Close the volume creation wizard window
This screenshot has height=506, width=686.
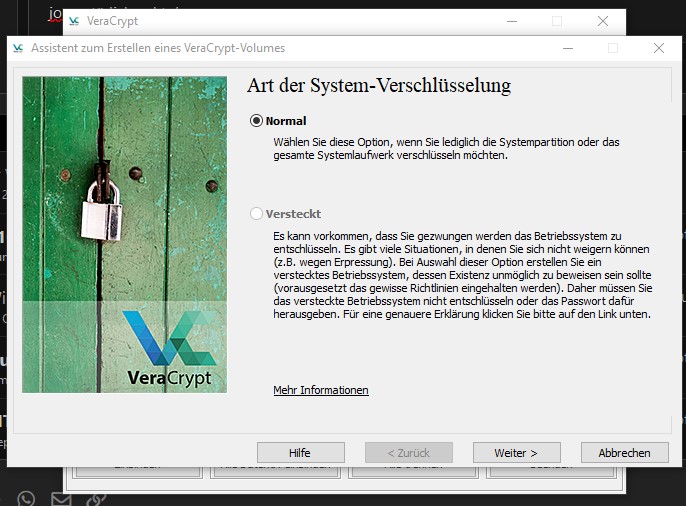coord(659,48)
